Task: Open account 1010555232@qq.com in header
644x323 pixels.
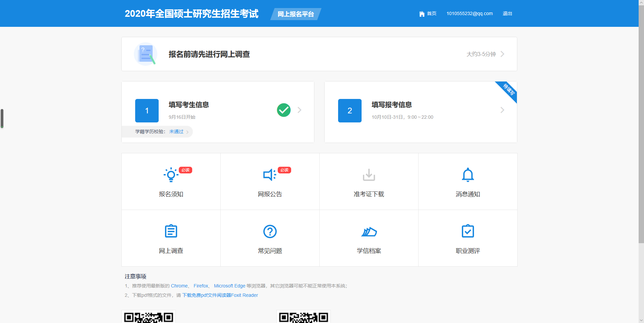Action: point(469,14)
